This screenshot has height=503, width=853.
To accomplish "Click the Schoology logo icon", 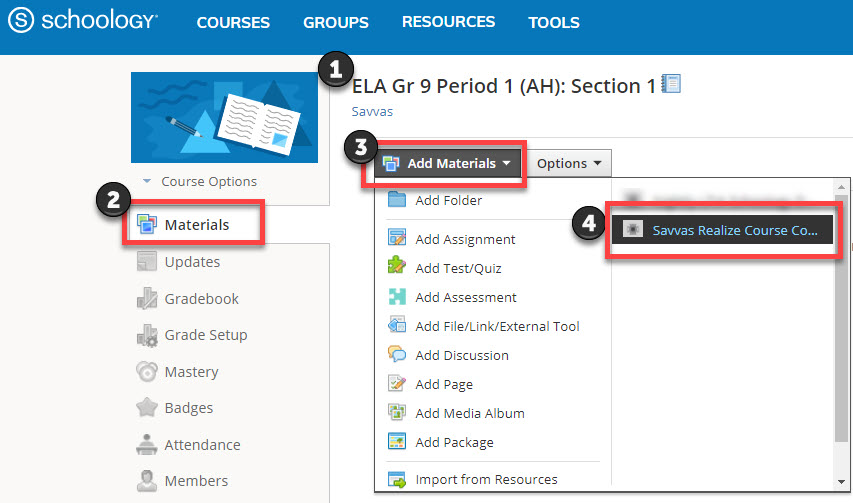I will click(21, 20).
